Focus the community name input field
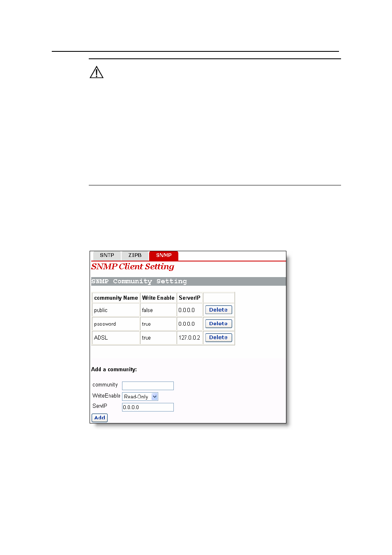 click(148, 386)
